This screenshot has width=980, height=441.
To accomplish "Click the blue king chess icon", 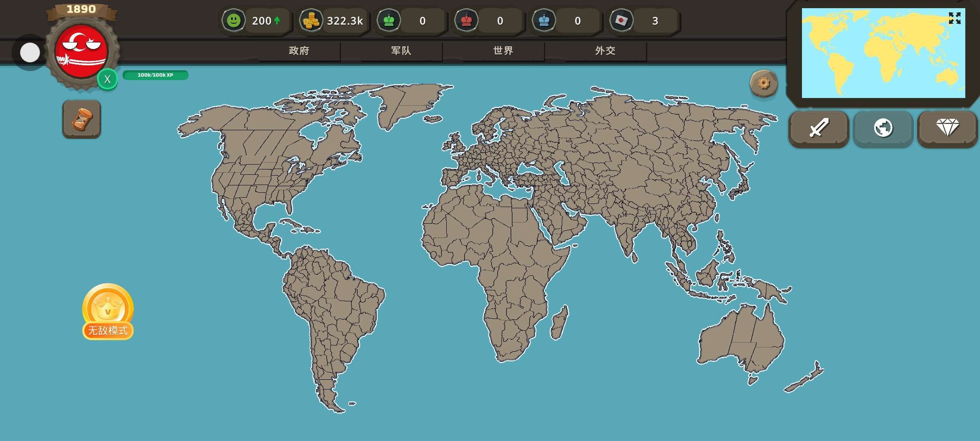I will [544, 20].
